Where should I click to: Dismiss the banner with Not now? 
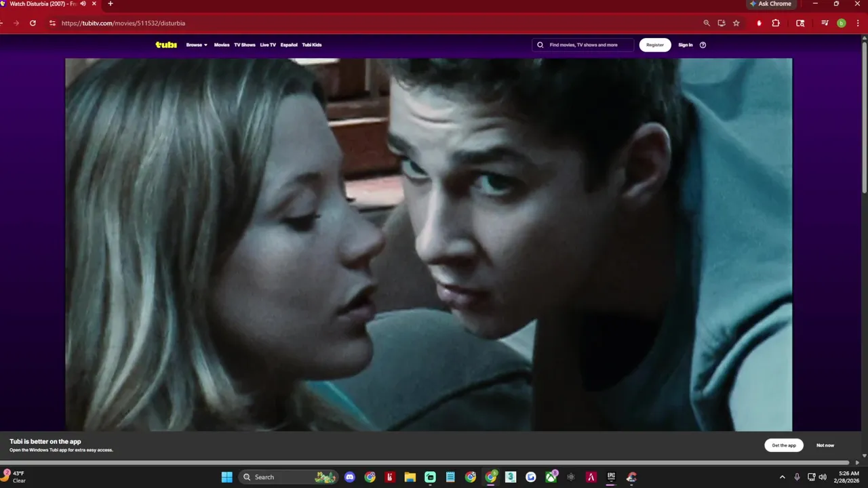825,445
